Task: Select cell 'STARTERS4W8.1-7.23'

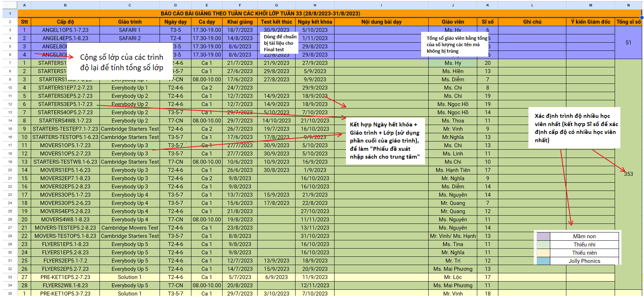Action: pos(65,121)
